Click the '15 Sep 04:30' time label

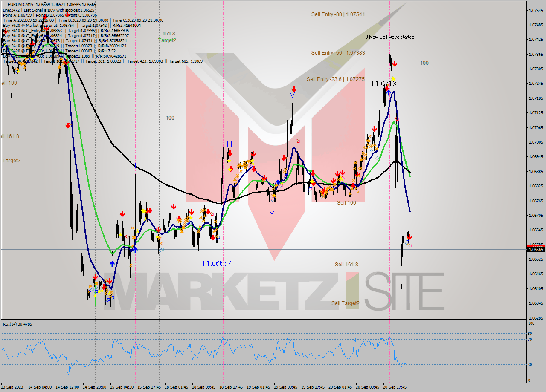[x=122, y=387]
